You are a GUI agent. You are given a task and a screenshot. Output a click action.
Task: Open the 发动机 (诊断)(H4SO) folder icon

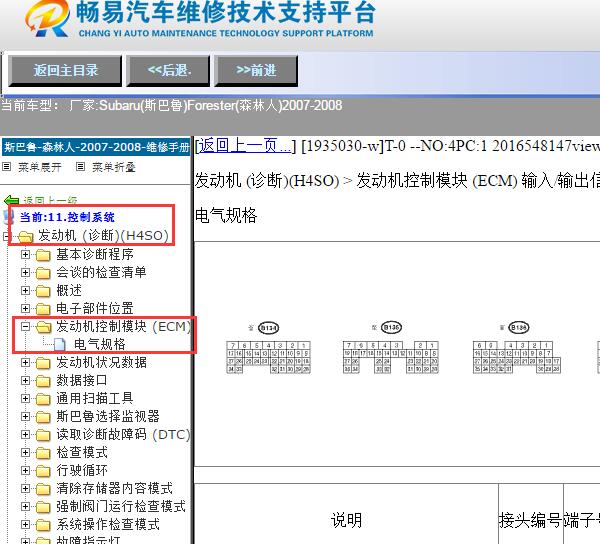pyautogui.click(x=26, y=236)
